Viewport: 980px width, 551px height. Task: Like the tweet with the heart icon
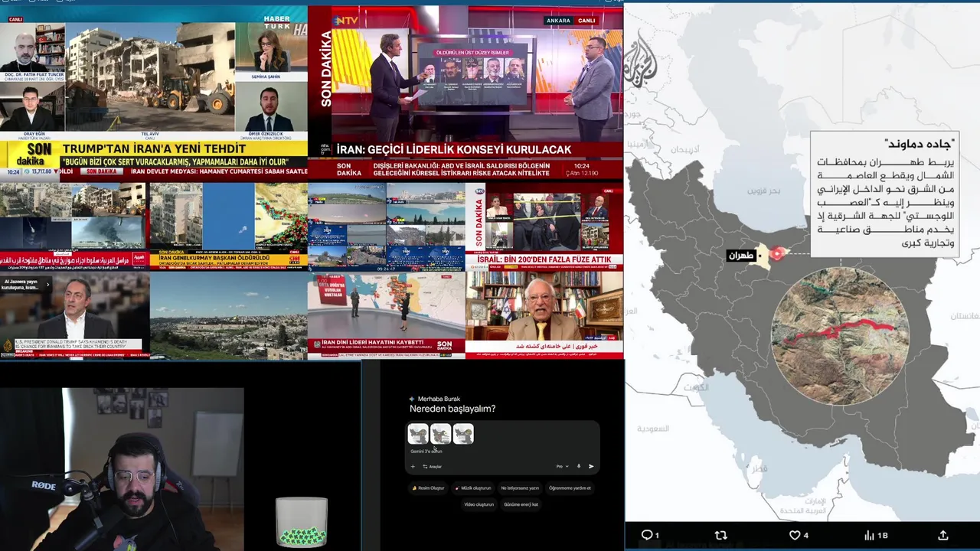click(x=795, y=535)
